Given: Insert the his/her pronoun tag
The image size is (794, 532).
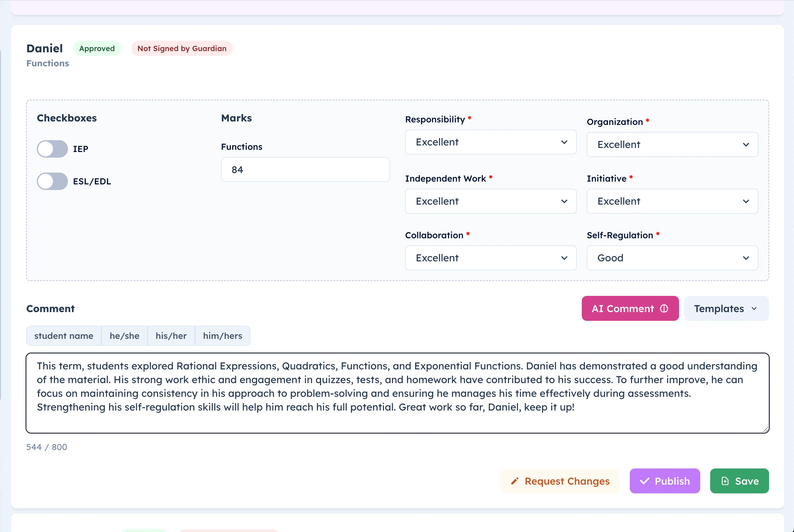Looking at the screenshot, I should (x=171, y=336).
